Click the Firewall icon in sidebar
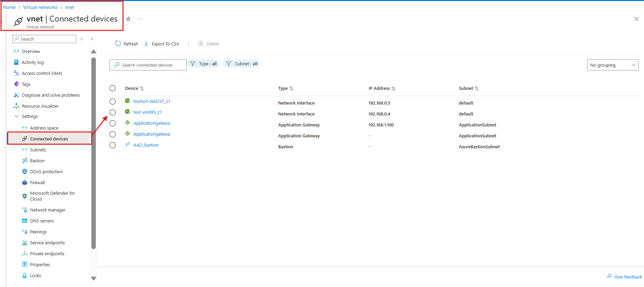Screen dimensions: 644x287 (x=25, y=182)
